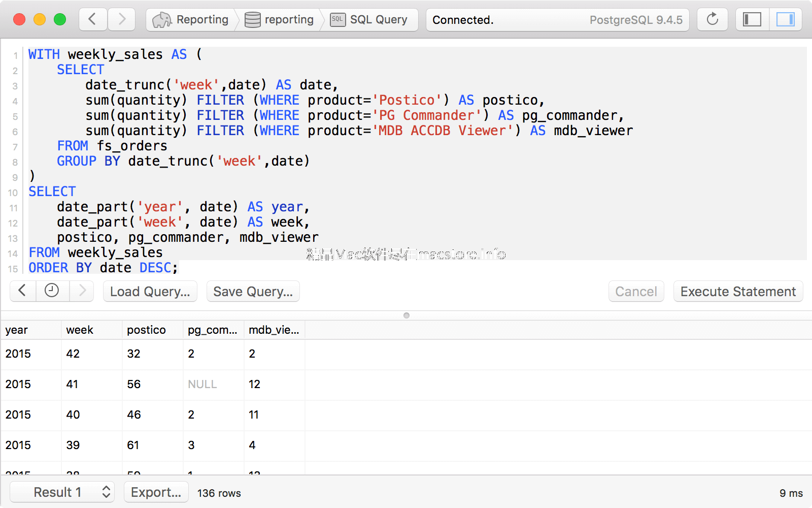This screenshot has height=508, width=812.
Task: Reload with the refresh icon
Action: coord(713,19)
